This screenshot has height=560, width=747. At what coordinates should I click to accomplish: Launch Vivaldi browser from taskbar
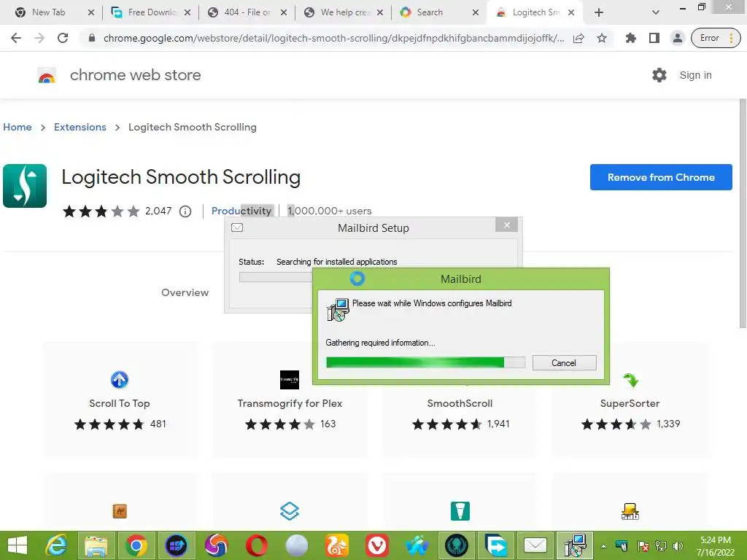pos(377,545)
